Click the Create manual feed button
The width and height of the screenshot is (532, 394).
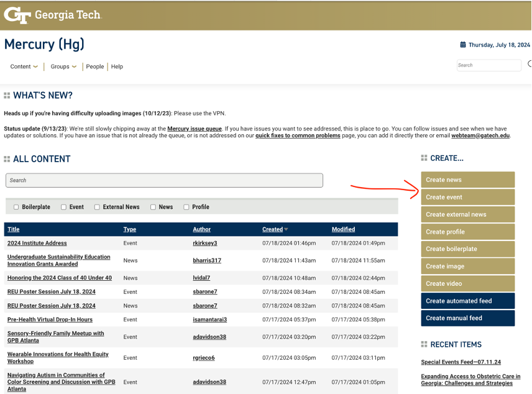point(468,318)
